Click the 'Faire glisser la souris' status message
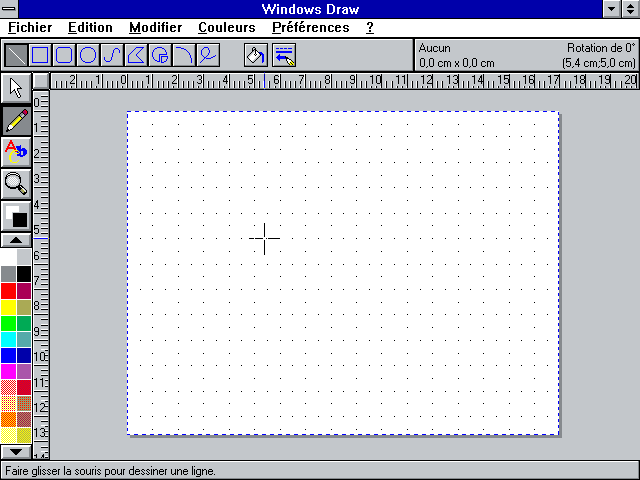The image size is (640, 480). coord(110,471)
